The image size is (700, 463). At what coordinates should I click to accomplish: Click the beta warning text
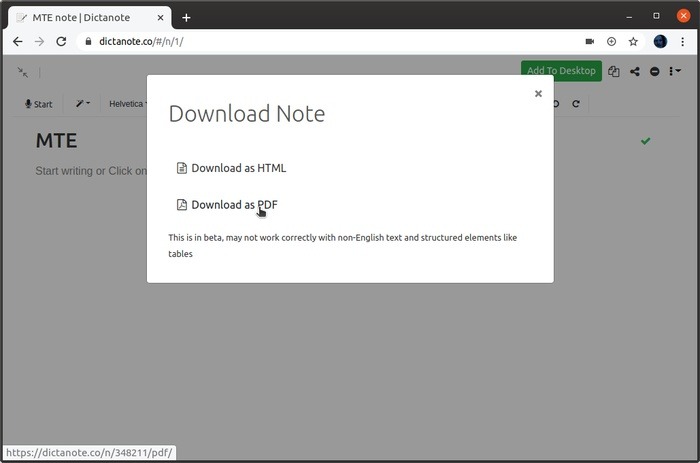click(342, 245)
